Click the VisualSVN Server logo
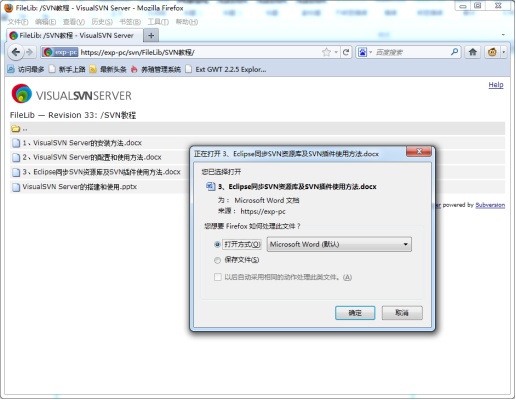The width and height of the screenshot is (516, 400). coord(71,94)
